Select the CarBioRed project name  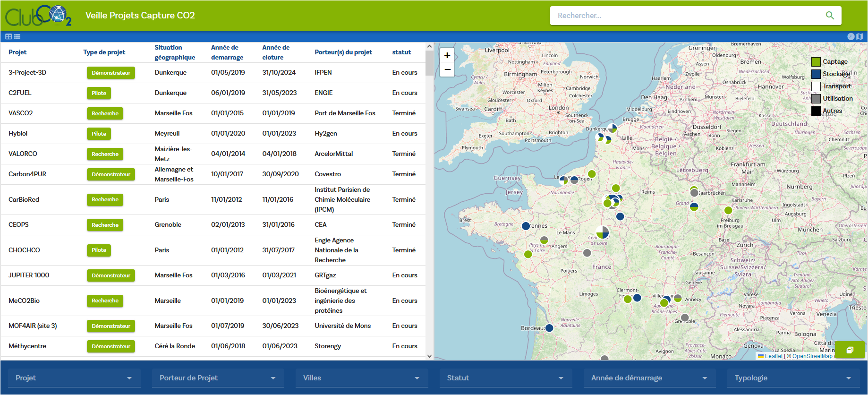(x=24, y=200)
